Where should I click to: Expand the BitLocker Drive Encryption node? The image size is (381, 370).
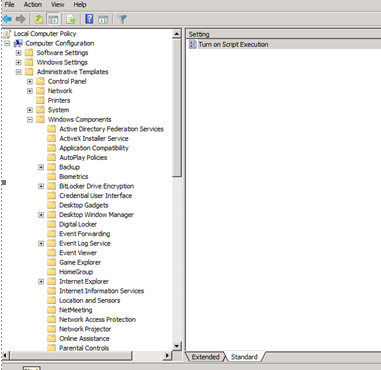point(41,186)
